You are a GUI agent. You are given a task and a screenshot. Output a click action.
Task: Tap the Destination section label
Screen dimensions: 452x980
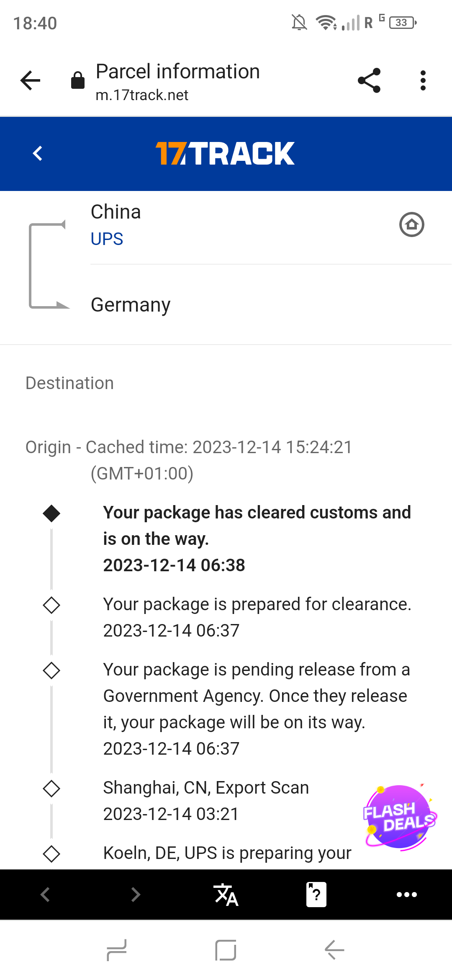pyautogui.click(x=69, y=383)
